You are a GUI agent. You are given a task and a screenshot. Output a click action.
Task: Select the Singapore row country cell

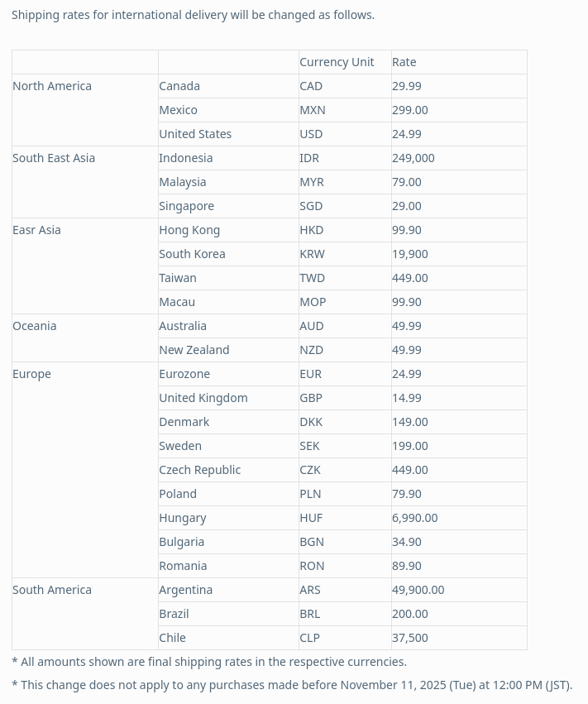coord(187,206)
